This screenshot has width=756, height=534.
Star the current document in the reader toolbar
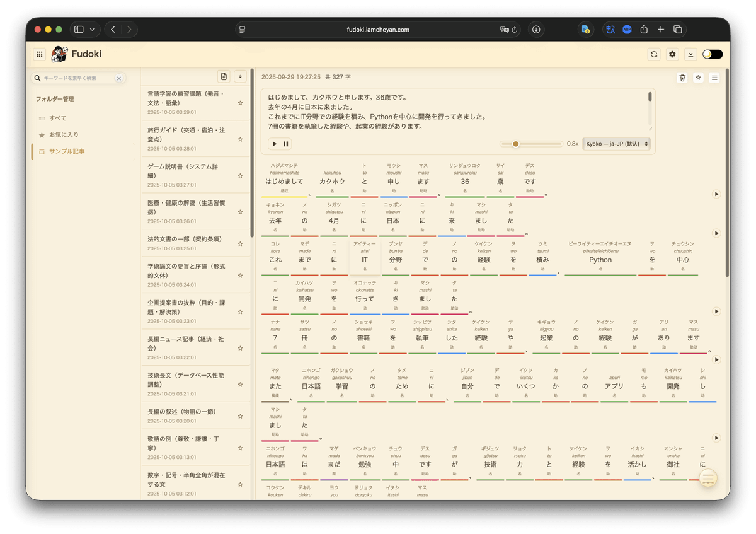click(698, 78)
